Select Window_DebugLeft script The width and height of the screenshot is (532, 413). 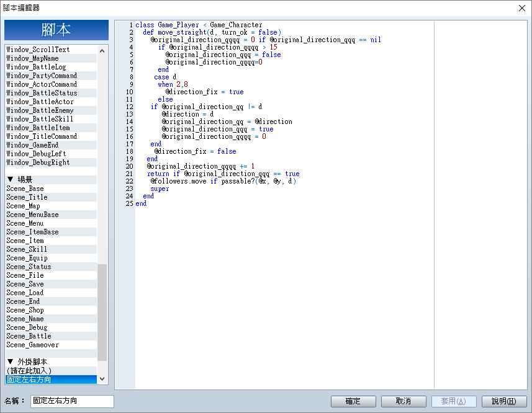tap(52, 154)
